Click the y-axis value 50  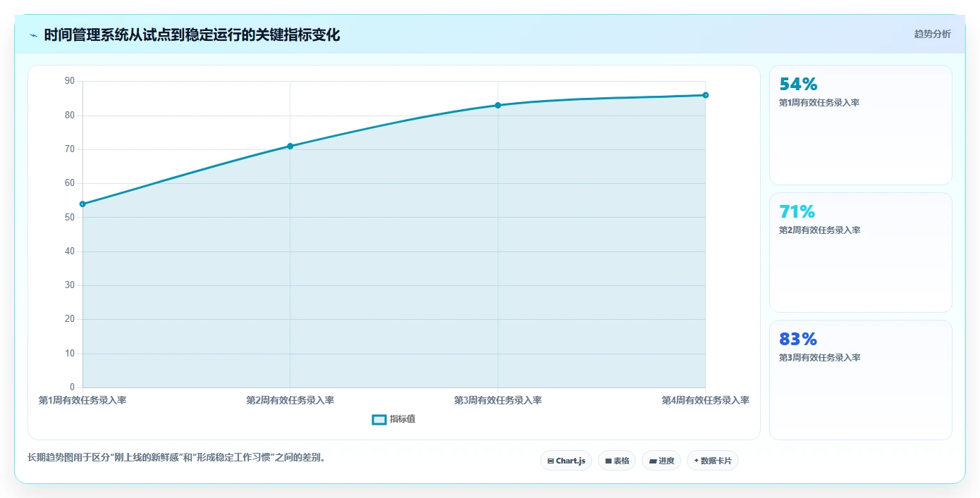pyautogui.click(x=70, y=217)
